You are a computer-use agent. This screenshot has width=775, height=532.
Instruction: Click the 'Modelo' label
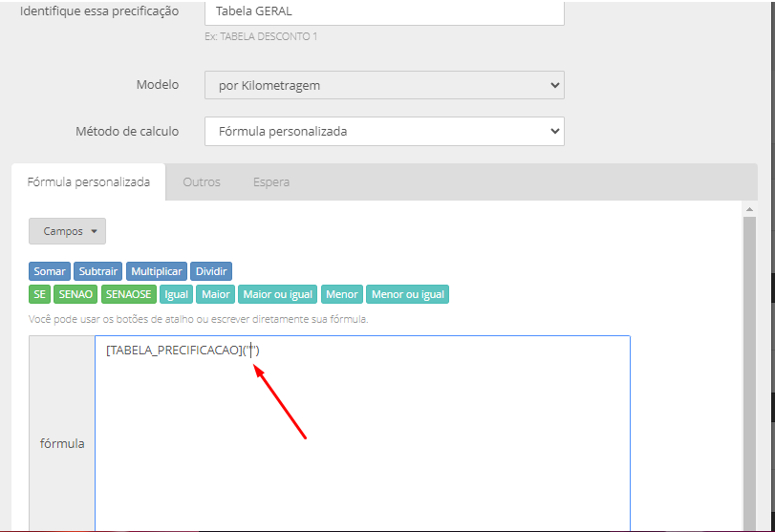(158, 84)
